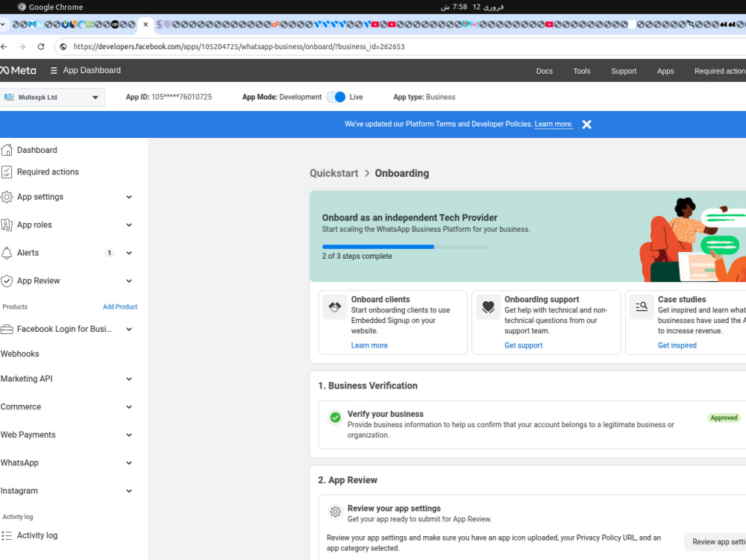This screenshot has height=560, width=746.
Task: Expand App settings section
Action: [129, 197]
